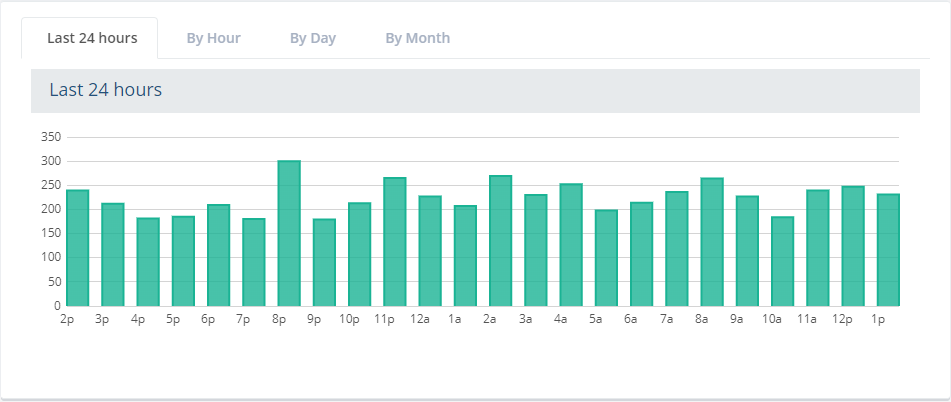Click the 4a bar in the chart
The image size is (951, 402).
[571, 245]
